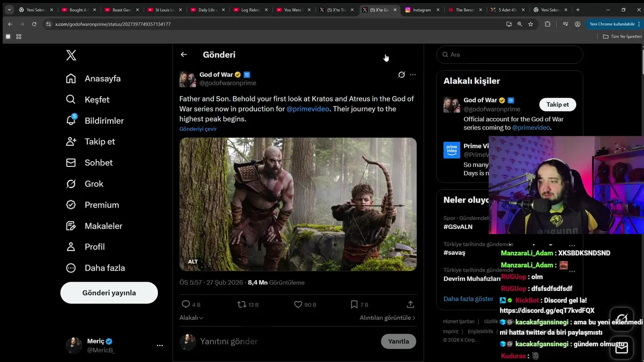Open the Imprint footer link

click(x=451, y=331)
